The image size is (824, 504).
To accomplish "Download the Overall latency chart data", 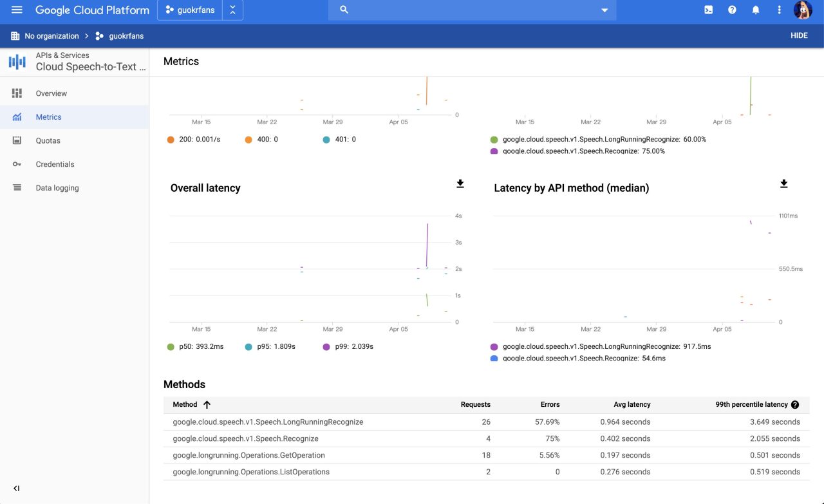I will (460, 183).
